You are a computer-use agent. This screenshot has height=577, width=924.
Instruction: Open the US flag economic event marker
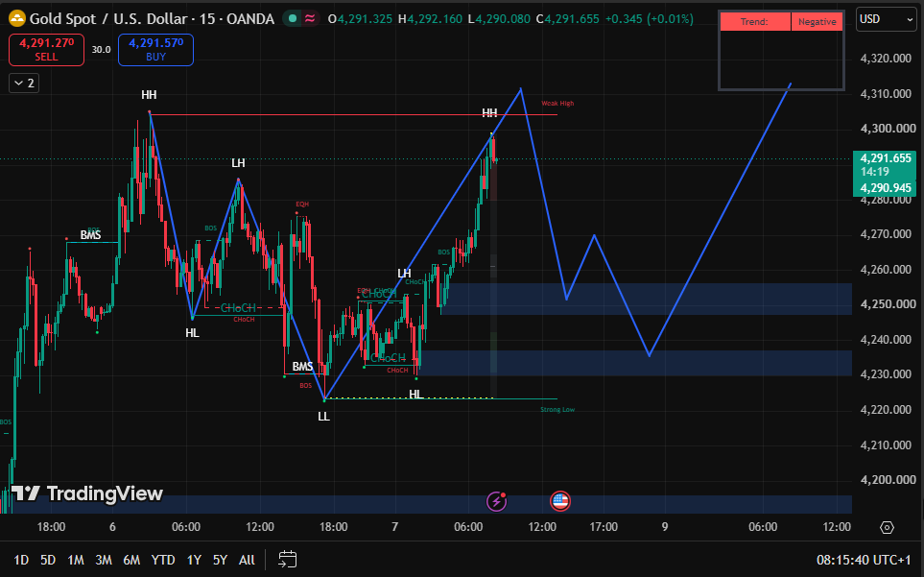[x=559, y=501]
